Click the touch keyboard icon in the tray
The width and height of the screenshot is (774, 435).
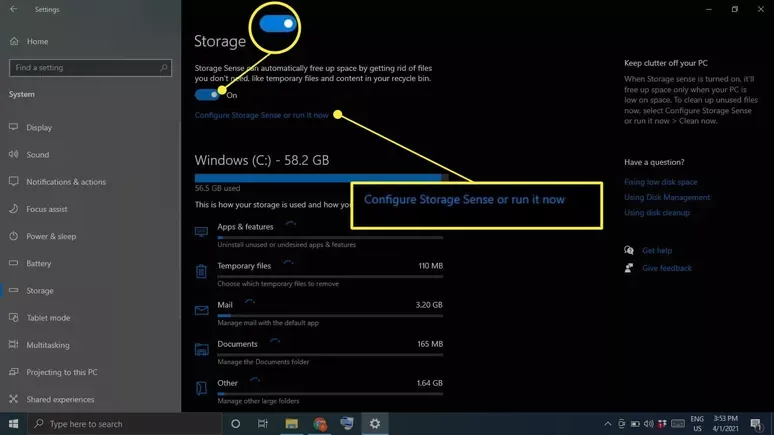pyautogui.click(x=678, y=424)
